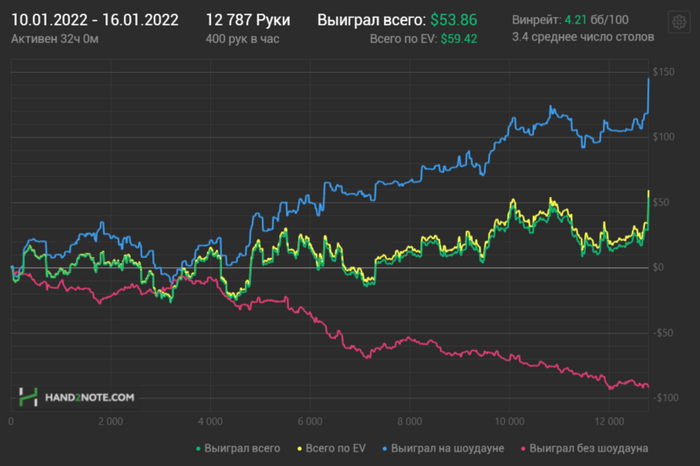The height and width of the screenshot is (466, 700).
Task: Click the 4 000 x-axis label
Action: (x=210, y=421)
